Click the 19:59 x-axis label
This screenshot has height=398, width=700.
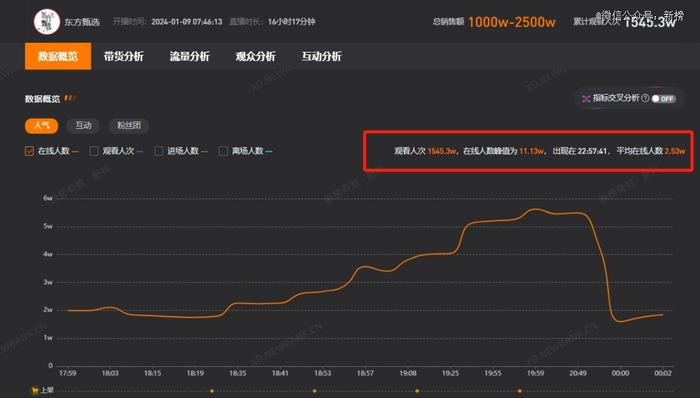(x=535, y=373)
